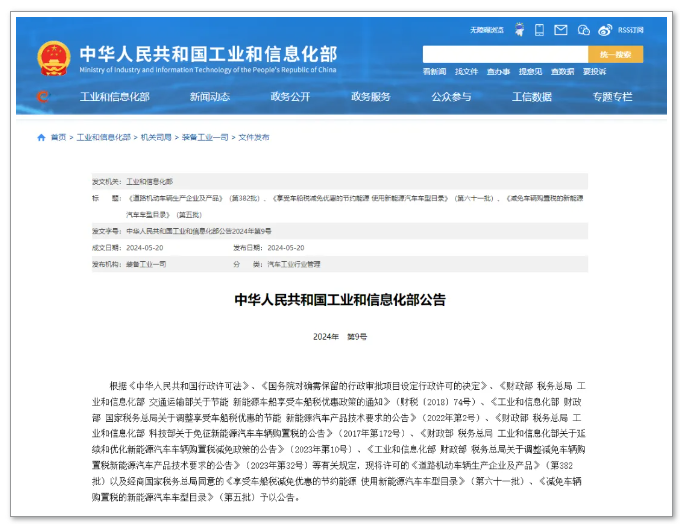681x524 pixels.
Task: Open the 工信数据 navigation item
Action: point(532,97)
